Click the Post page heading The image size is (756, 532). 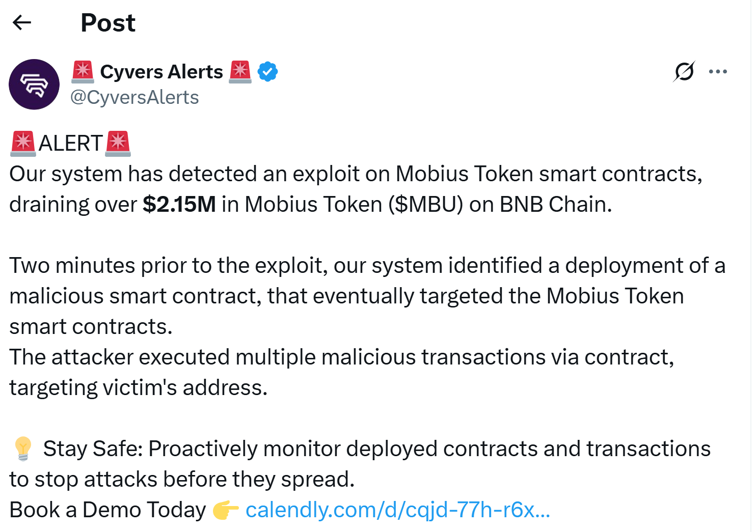point(108,23)
